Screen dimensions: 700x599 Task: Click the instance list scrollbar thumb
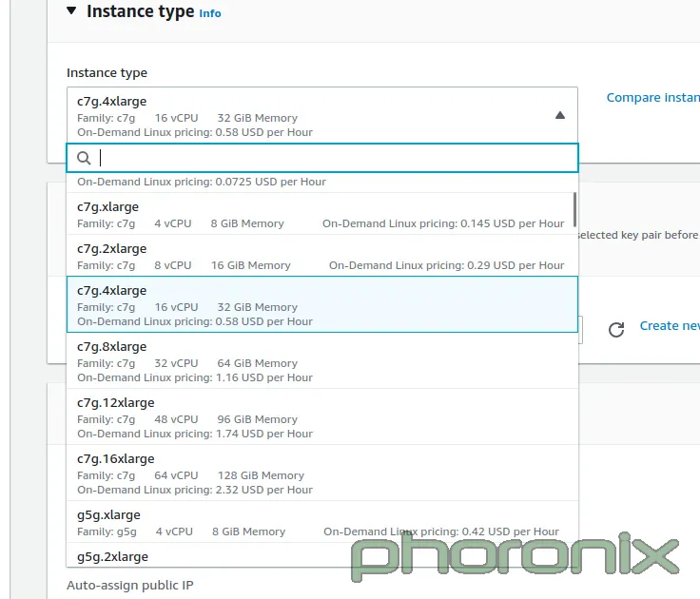click(x=574, y=209)
